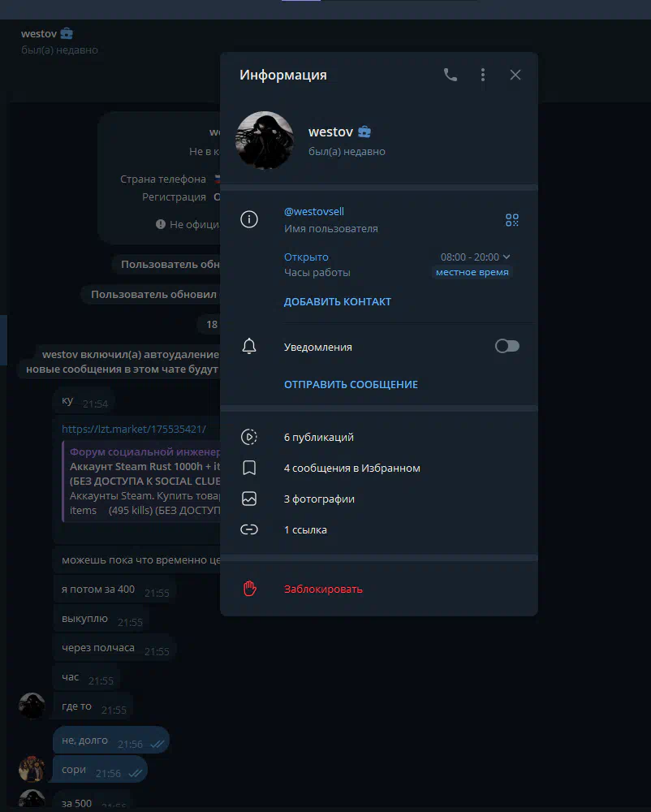Click westov's profile avatar picture

pyautogui.click(x=265, y=140)
